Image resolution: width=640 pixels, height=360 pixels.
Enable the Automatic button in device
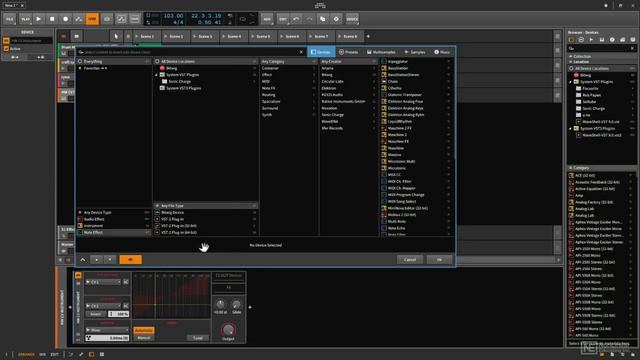(144, 330)
